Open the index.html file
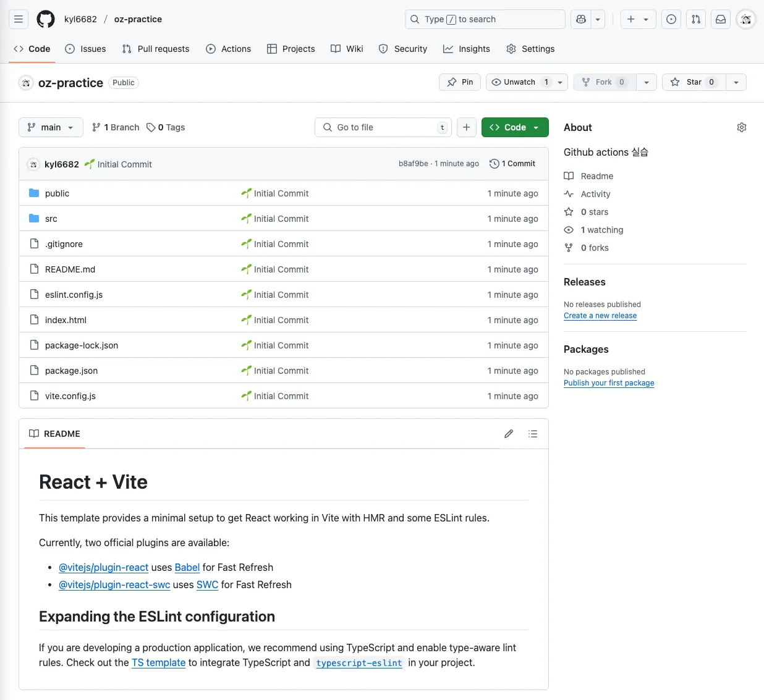764x700 pixels. pyautogui.click(x=66, y=320)
